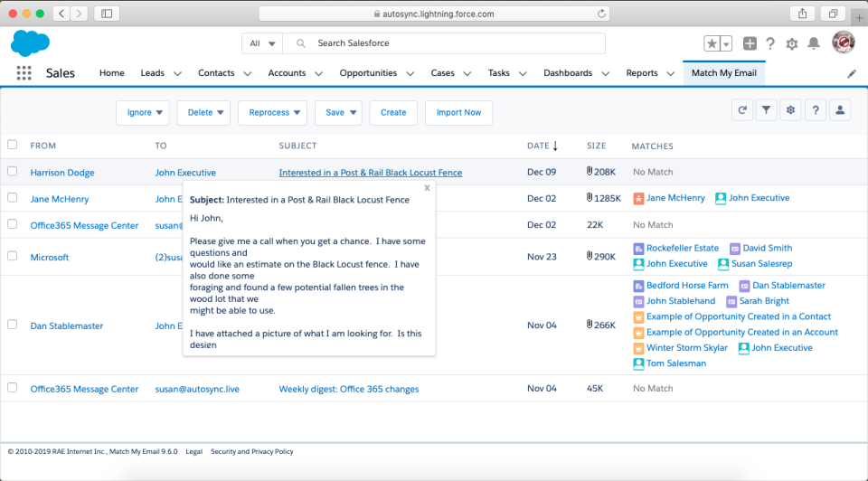
Task: Open the Salesforce App Launcher grid
Action: [x=24, y=73]
